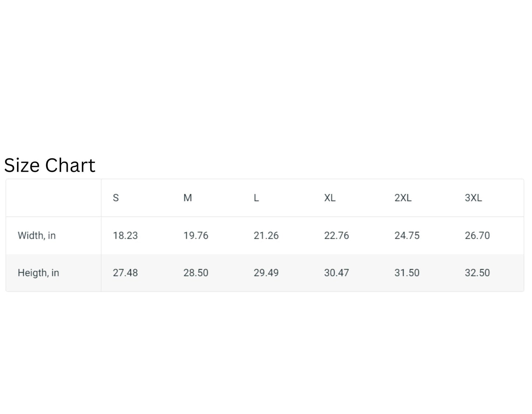Click the 22.76 width value
This screenshot has height=414, width=532.
[337, 236]
